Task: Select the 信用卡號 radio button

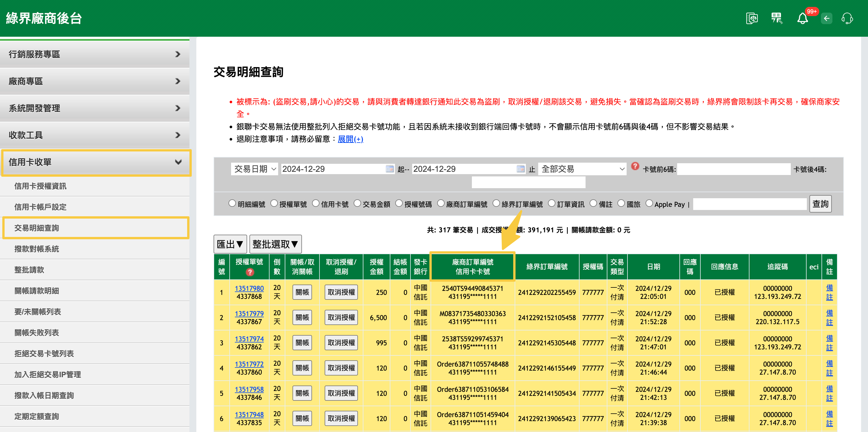Action: pos(315,203)
